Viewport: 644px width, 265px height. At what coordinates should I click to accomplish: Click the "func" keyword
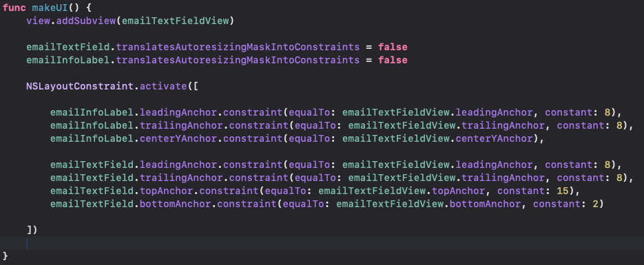(14, 8)
